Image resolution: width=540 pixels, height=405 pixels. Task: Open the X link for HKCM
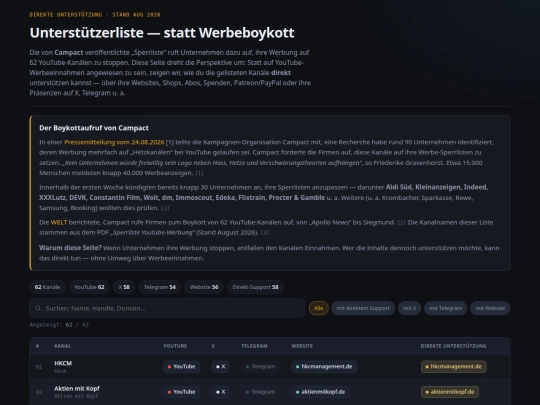point(220,366)
